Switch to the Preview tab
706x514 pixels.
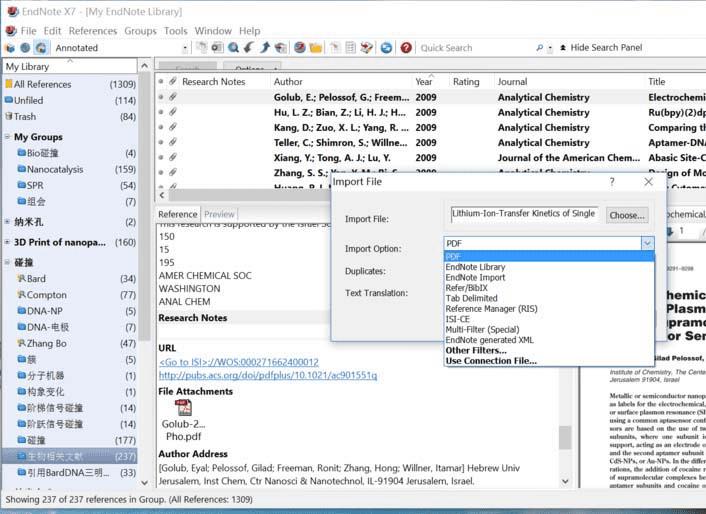[x=219, y=214]
